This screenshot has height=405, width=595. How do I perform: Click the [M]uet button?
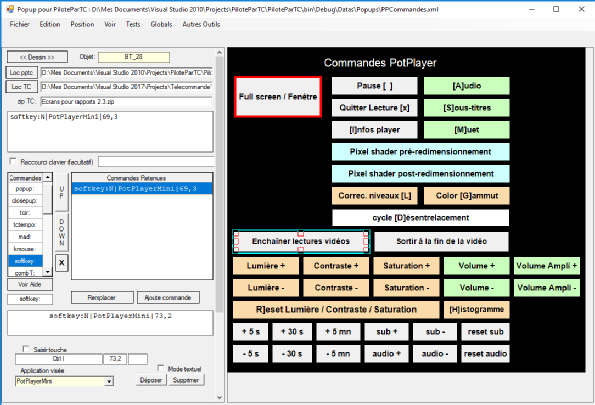466,130
